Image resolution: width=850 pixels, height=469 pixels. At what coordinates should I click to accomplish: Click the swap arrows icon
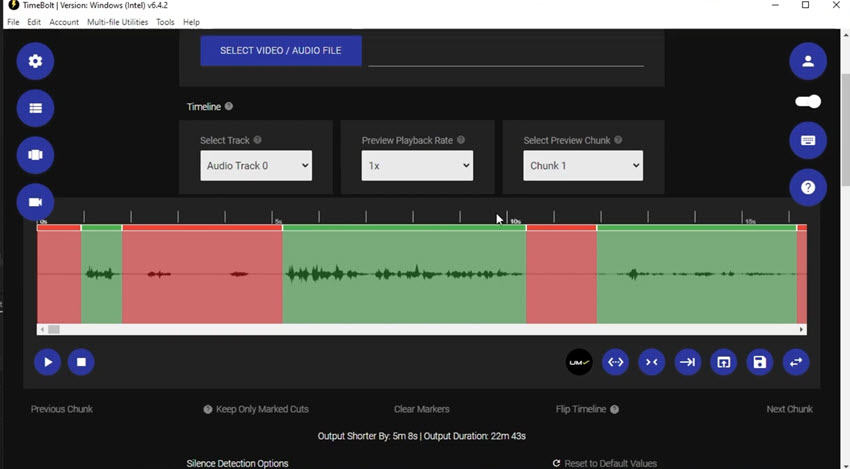pos(796,362)
